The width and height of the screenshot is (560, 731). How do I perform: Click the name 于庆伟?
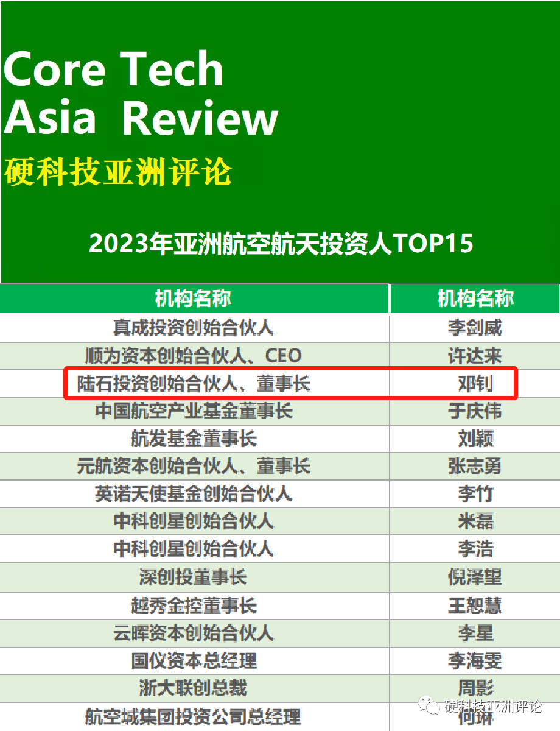coord(475,411)
